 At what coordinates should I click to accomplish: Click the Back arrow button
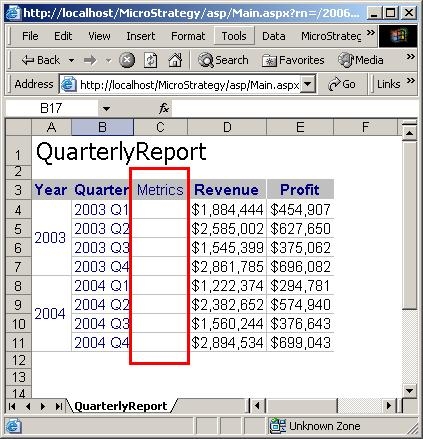coord(40,60)
